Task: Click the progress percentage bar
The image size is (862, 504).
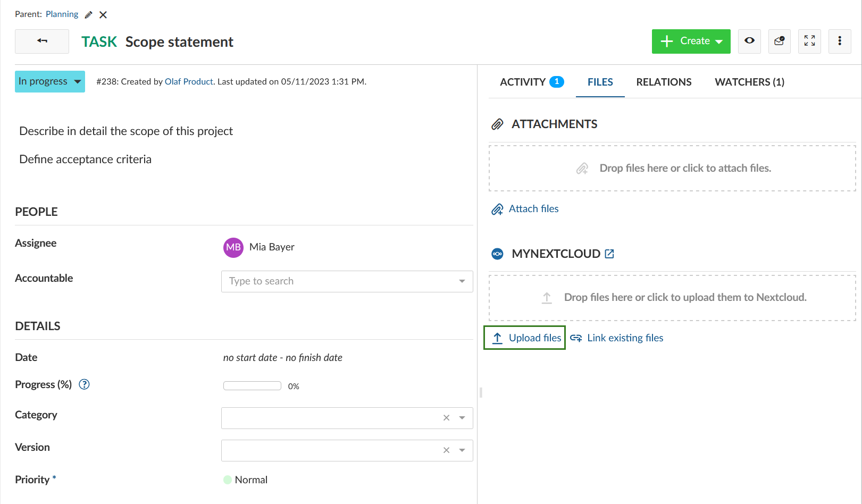Action: 252,386
